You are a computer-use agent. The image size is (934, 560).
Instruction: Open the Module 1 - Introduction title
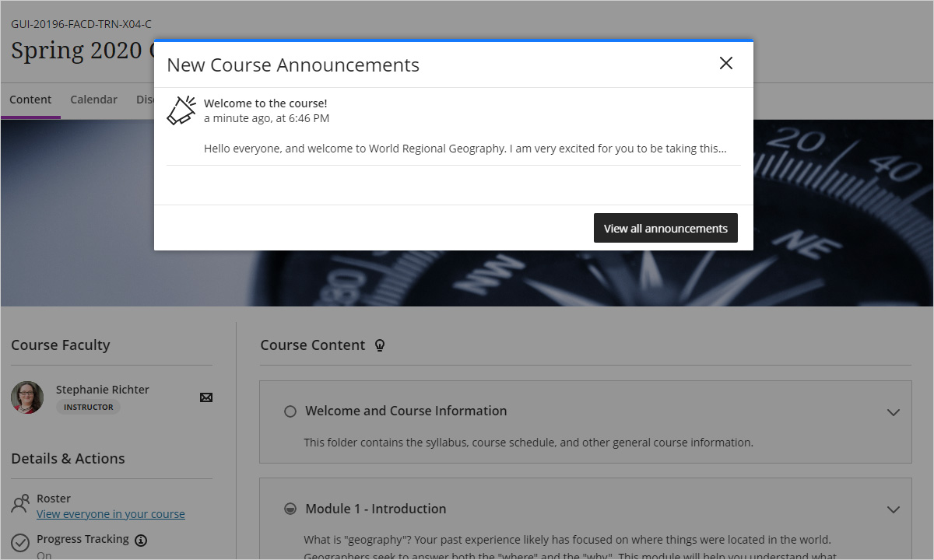pos(375,509)
